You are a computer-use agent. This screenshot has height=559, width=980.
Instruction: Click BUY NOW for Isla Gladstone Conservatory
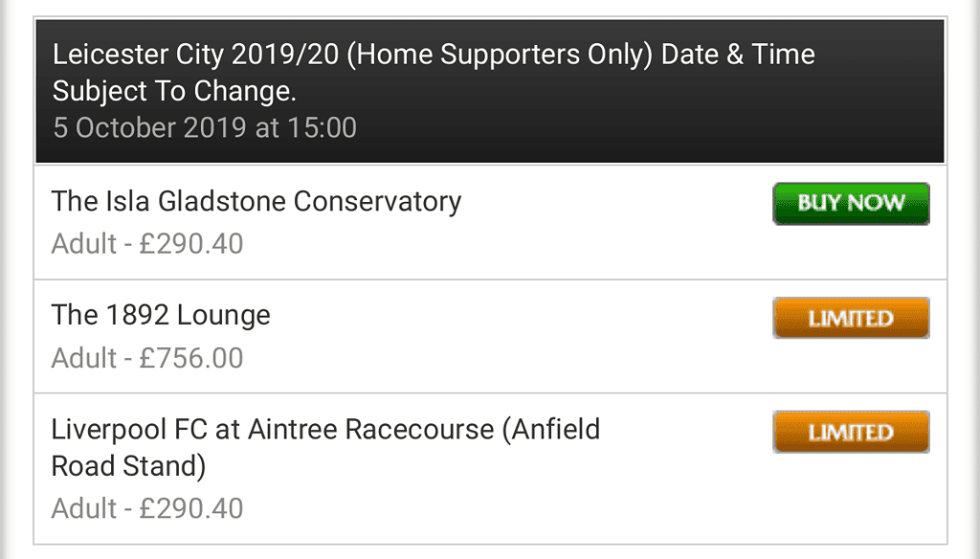click(x=851, y=204)
